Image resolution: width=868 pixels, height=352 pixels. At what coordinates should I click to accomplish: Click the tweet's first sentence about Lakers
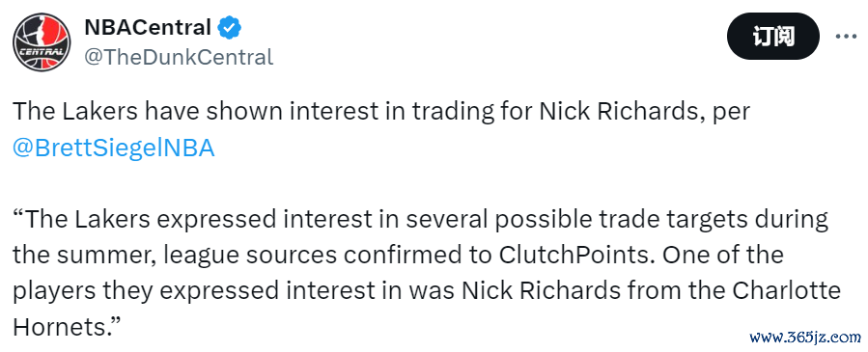tap(381, 112)
